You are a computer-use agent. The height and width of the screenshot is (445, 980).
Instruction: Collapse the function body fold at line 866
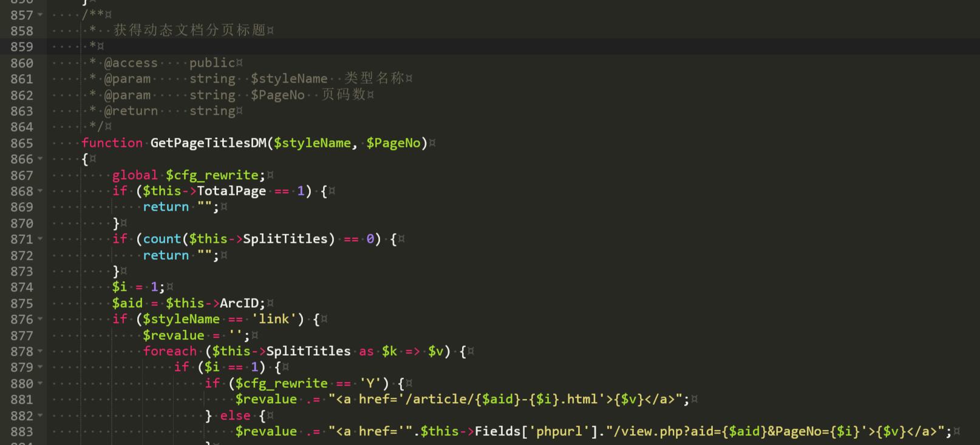coord(41,159)
